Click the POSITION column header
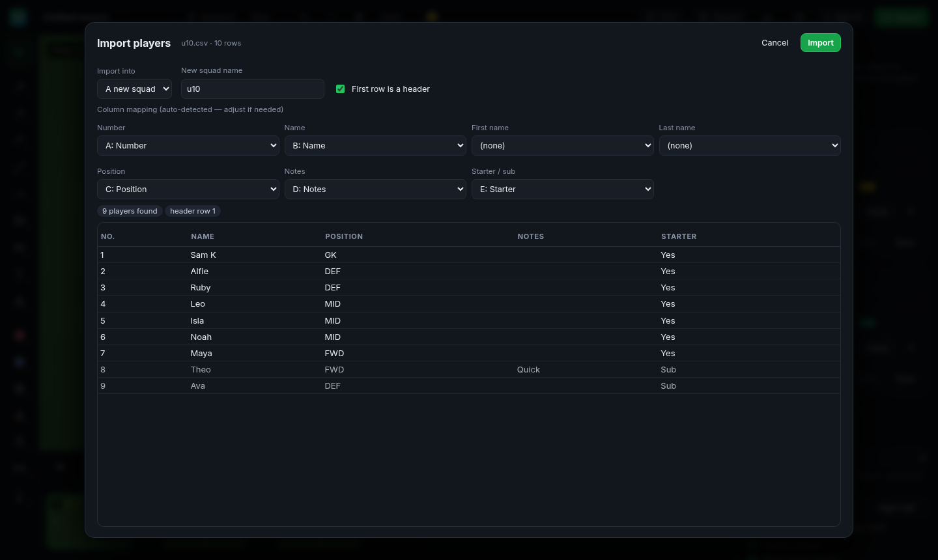 344,236
